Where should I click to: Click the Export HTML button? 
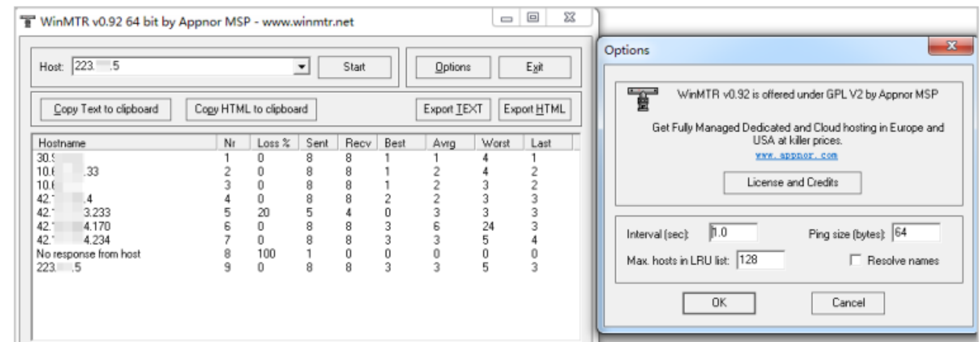click(x=534, y=109)
